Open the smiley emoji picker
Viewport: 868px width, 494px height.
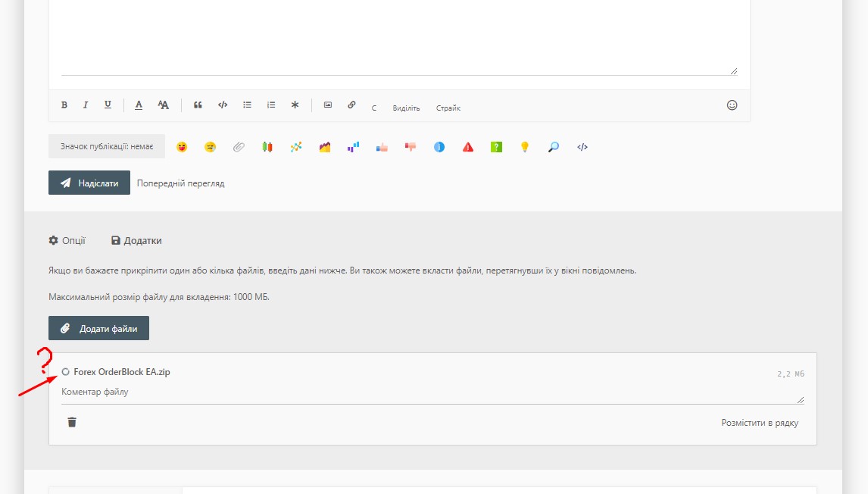(732, 105)
